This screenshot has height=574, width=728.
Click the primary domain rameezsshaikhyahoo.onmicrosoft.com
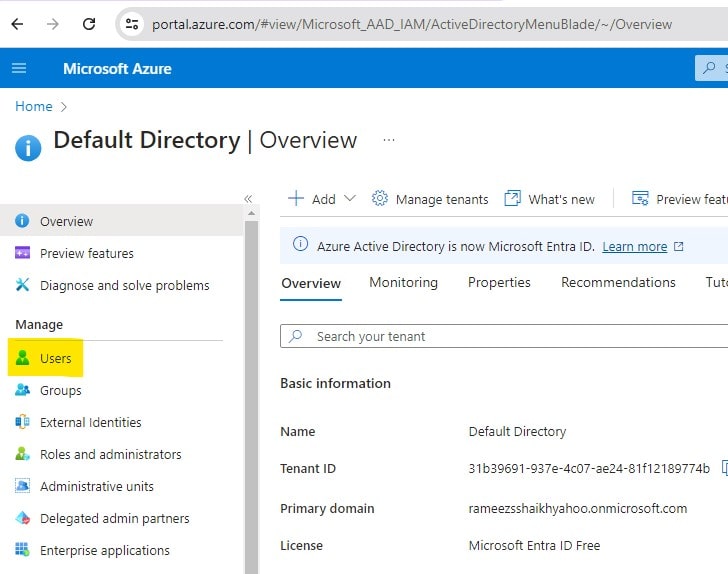578,509
